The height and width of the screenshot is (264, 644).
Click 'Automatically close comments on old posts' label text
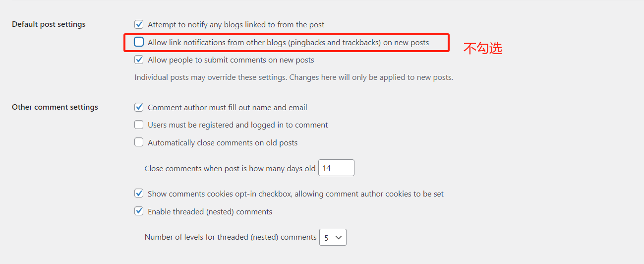[x=223, y=143]
